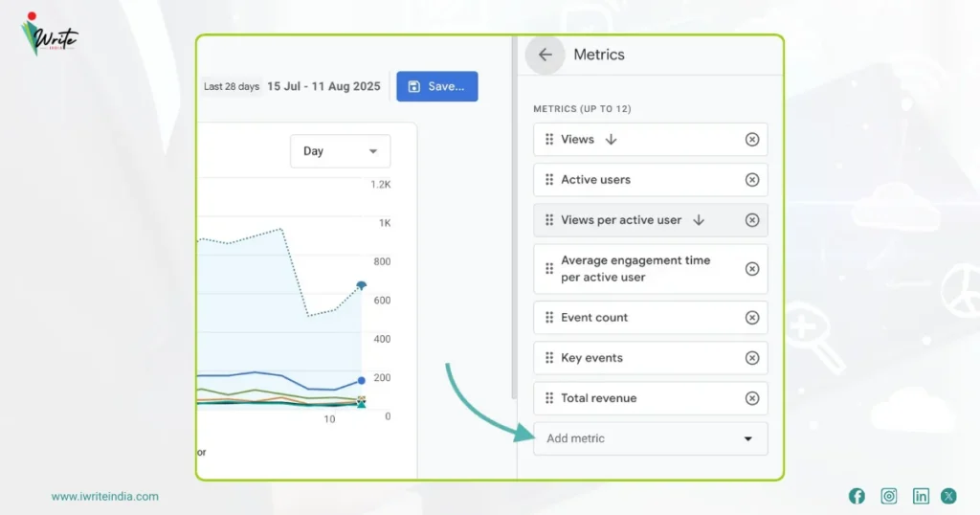Toggle sort arrow on Views metric
Viewport: 980px width, 515px height.
(x=611, y=140)
